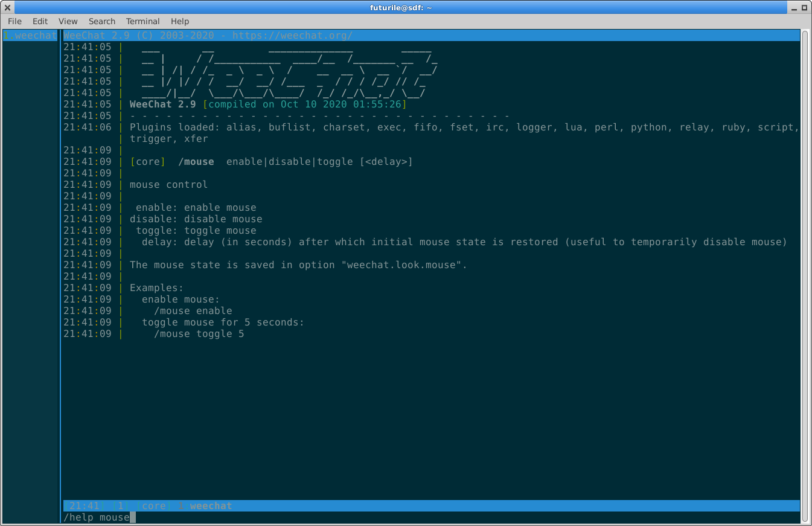Image resolution: width=812 pixels, height=526 pixels.
Task: Select the 1.weechat buffer in buflist
Action: 30,36
